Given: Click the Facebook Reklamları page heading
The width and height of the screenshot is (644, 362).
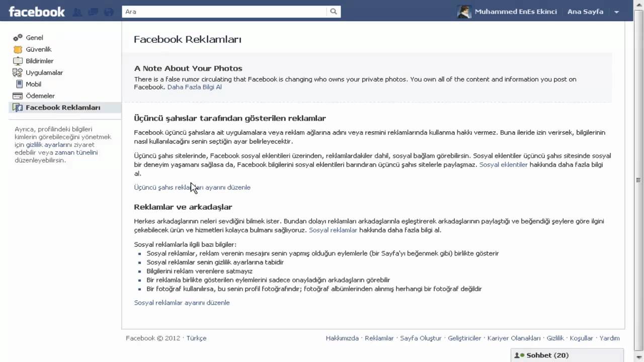Looking at the screenshot, I should tap(188, 39).
